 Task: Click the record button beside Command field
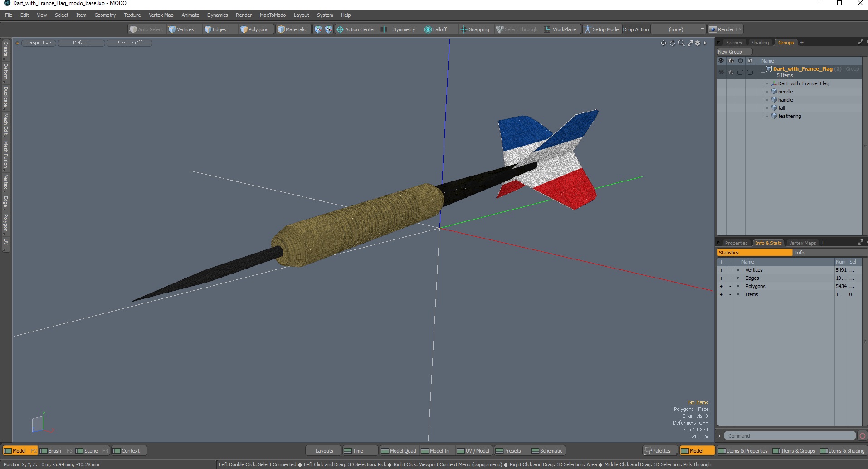click(x=862, y=436)
